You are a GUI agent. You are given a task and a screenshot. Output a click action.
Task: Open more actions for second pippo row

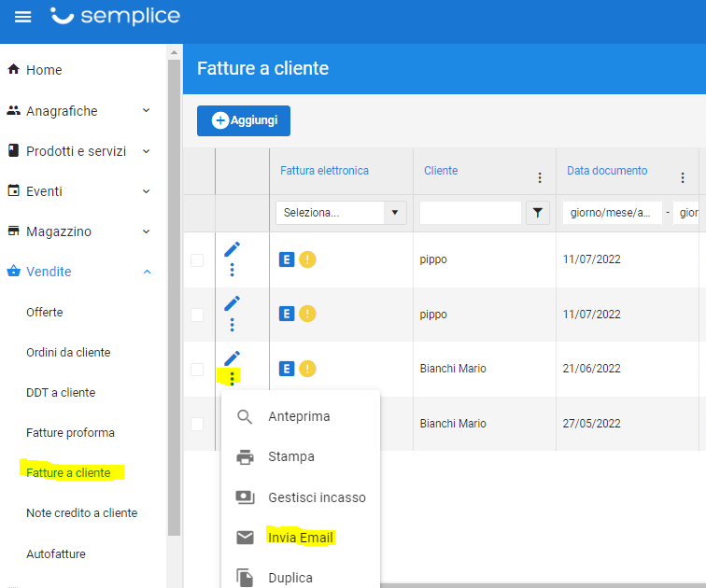pyautogui.click(x=232, y=325)
